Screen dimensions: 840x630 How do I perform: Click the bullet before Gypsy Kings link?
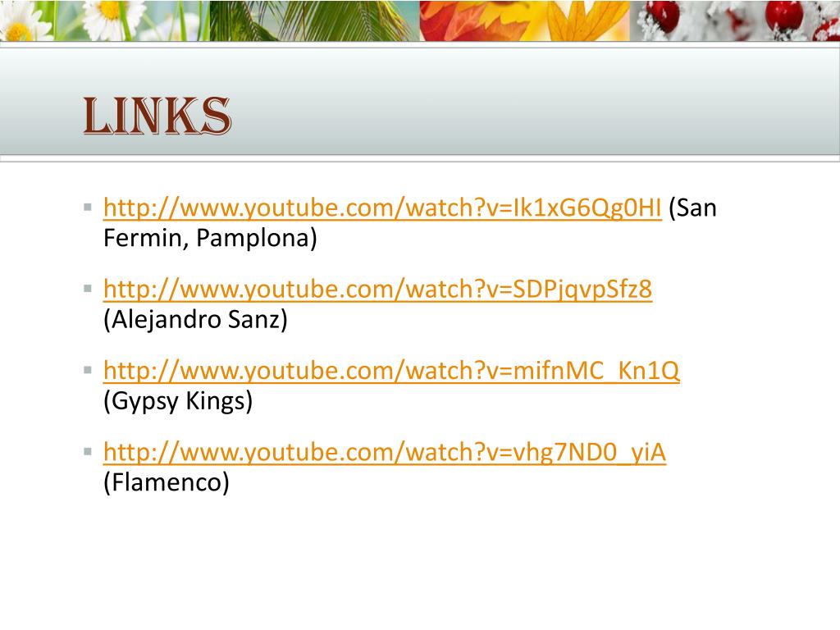89,370
